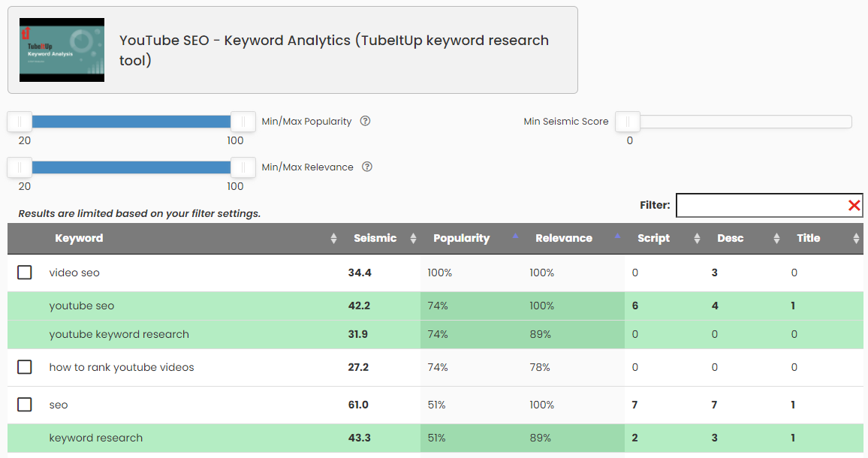868x458 pixels.
Task: Click the Desc column header label
Action: [x=730, y=238]
